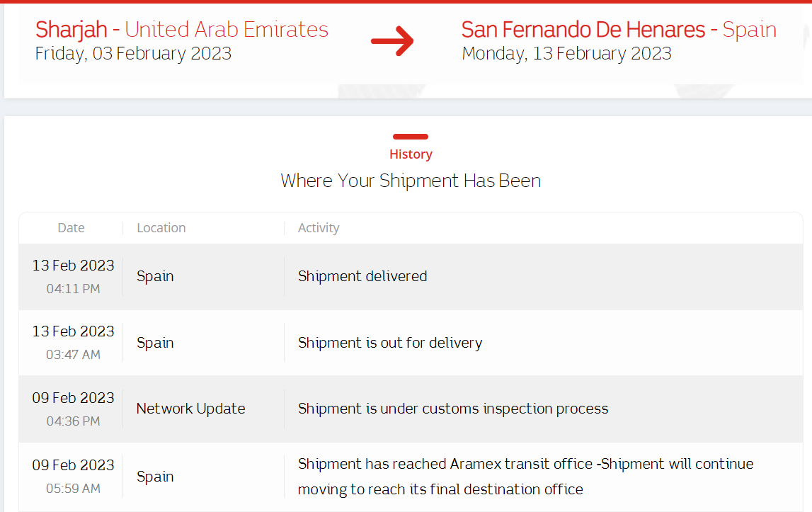Viewport: 812px width, 512px height.
Task: Click the Where Your Shipment Has Been heading
Action: click(x=411, y=181)
